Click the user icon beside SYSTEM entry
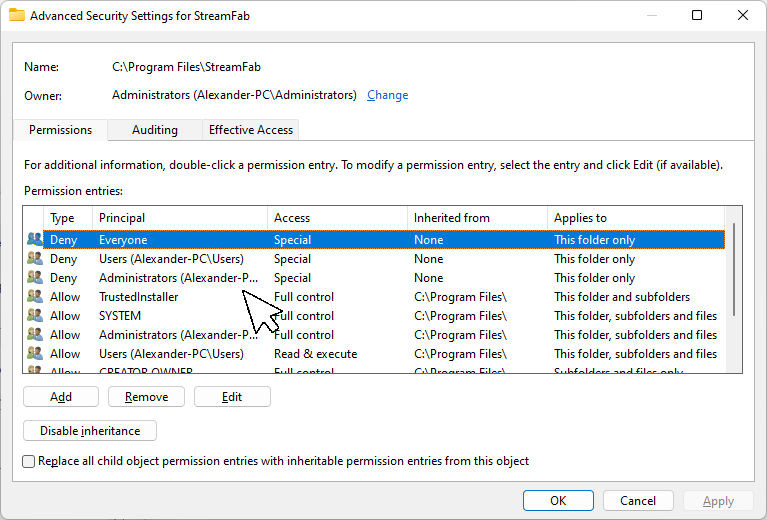Image resolution: width=767 pixels, height=520 pixels. [x=35, y=316]
